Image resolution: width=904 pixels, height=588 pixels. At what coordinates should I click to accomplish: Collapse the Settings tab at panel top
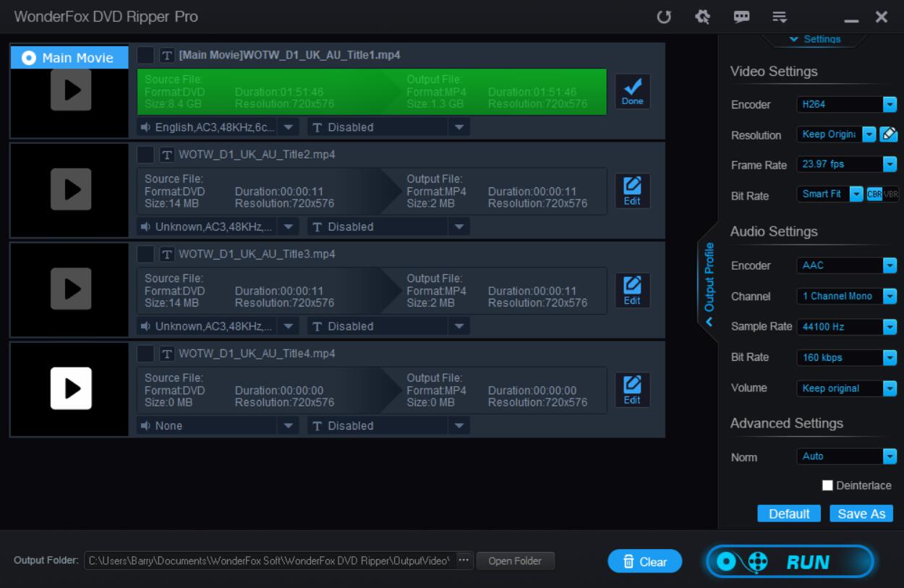coord(814,40)
